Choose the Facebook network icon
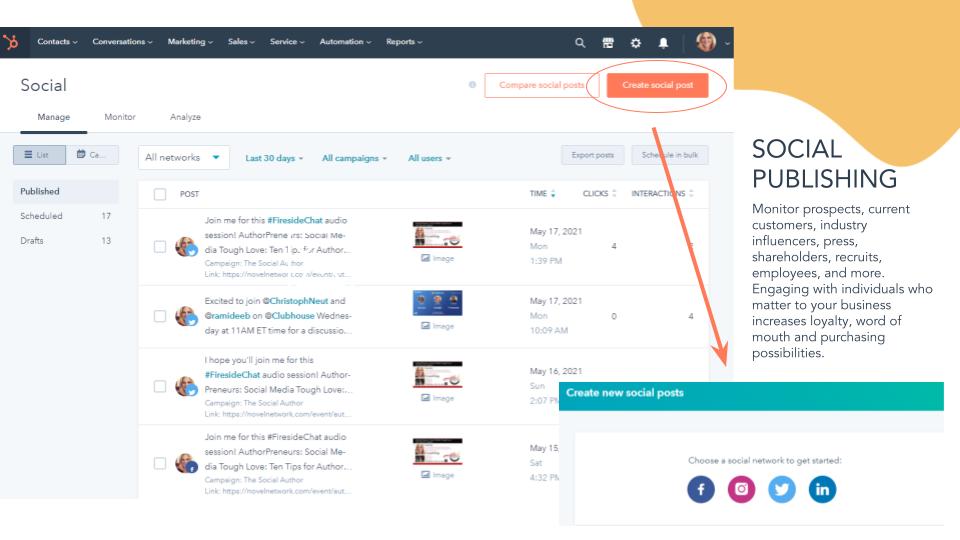 pos(701,489)
